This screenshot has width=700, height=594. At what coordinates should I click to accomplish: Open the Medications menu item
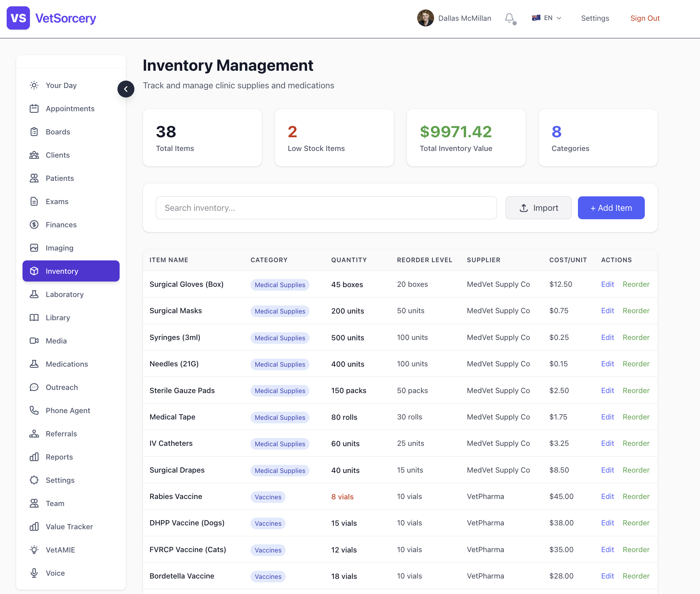coord(66,364)
